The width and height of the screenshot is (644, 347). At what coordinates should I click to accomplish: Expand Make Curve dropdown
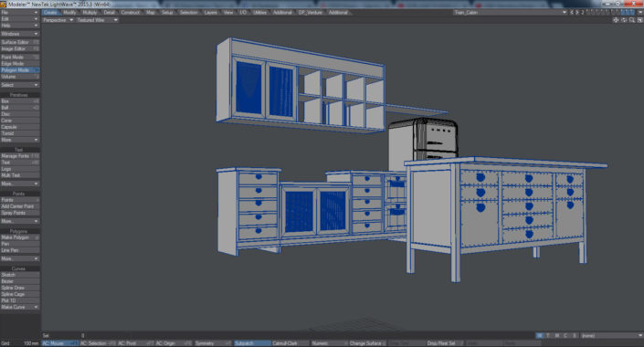click(x=20, y=307)
